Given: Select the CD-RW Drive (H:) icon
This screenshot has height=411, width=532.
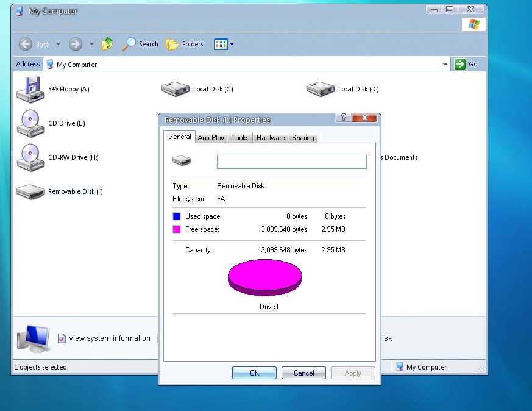Looking at the screenshot, I should coord(30,157).
